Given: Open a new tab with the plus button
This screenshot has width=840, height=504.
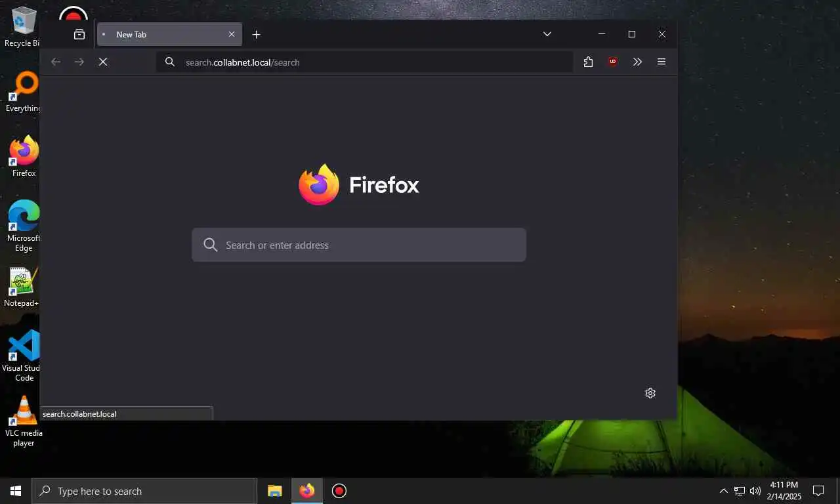Looking at the screenshot, I should (x=256, y=34).
